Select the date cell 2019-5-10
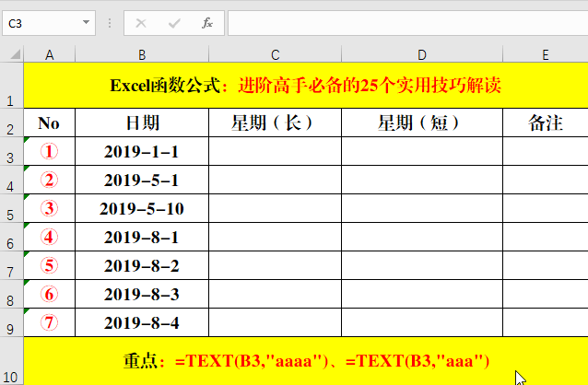This screenshot has width=588, height=385. 142,208
